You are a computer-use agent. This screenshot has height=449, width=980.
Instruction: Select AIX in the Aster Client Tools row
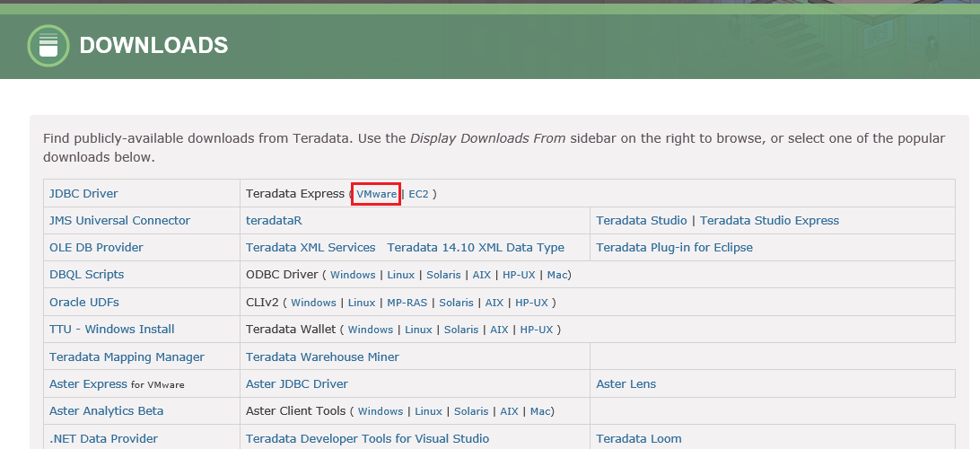point(510,411)
